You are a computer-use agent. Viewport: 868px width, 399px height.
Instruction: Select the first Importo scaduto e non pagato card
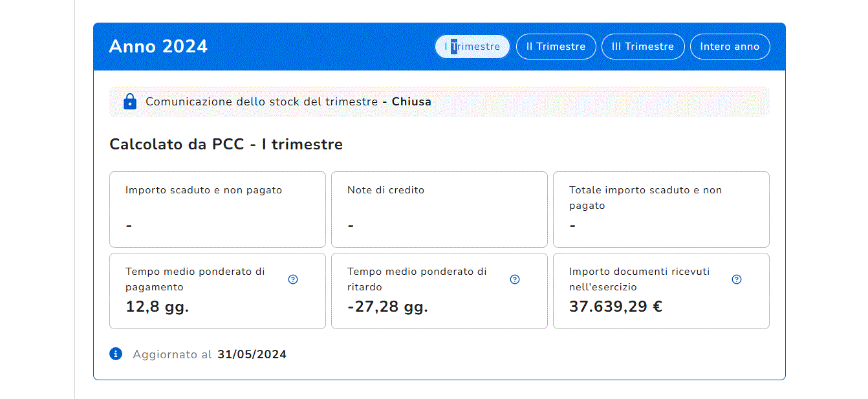(x=217, y=209)
